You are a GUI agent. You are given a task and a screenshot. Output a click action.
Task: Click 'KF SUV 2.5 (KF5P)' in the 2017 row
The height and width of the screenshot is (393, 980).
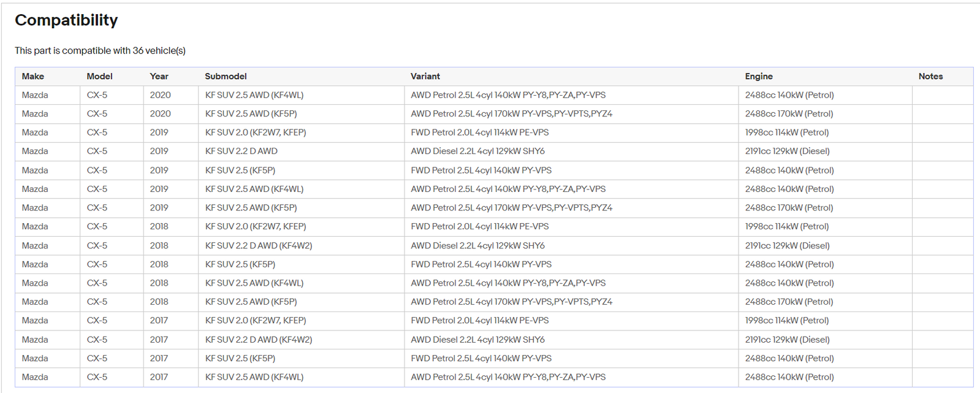[240, 359]
